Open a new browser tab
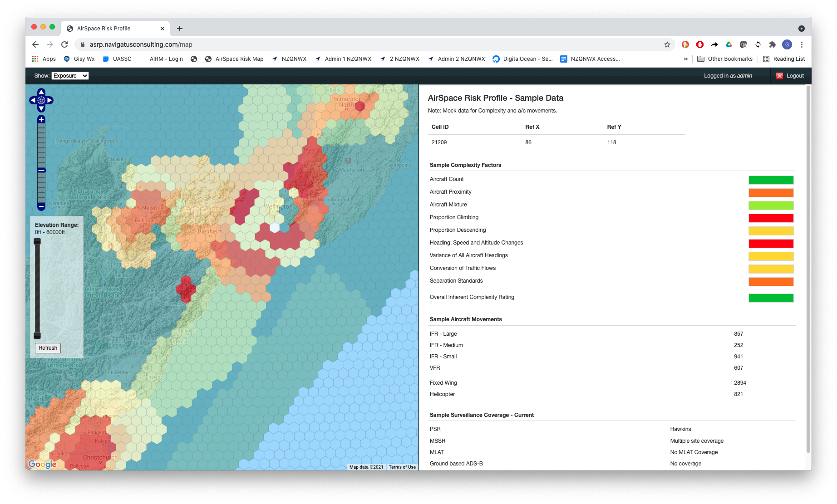 click(x=180, y=29)
